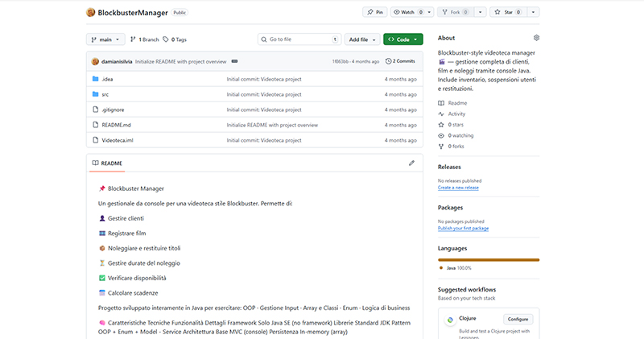Open the Activity link in About

tap(452, 114)
